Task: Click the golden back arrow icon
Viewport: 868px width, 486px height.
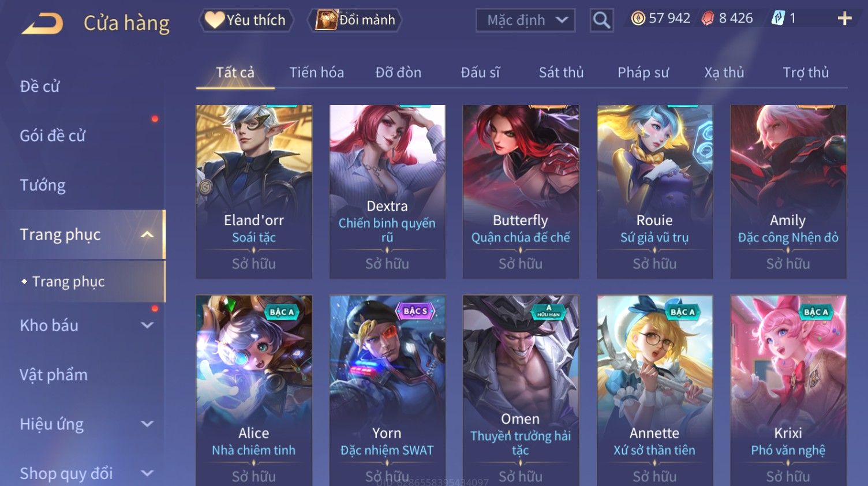Action: coord(43,23)
